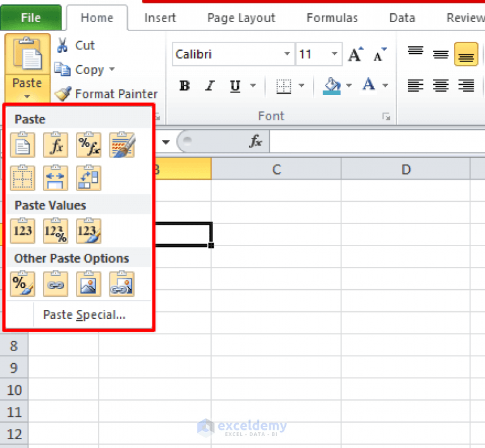Open the File tab

click(30, 18)
